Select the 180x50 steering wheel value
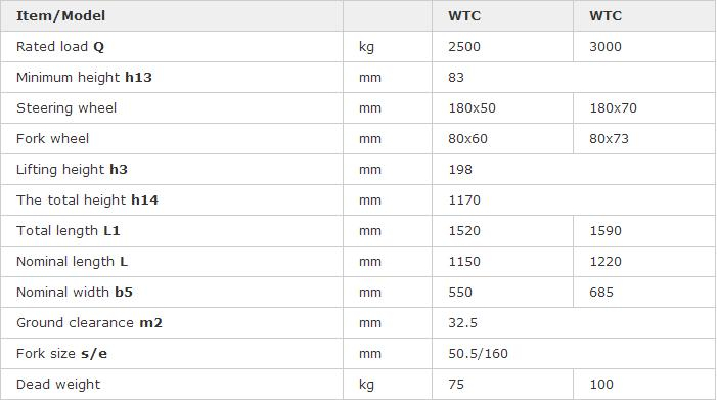This screenshot has width=717, height=400. click(472, 108)
